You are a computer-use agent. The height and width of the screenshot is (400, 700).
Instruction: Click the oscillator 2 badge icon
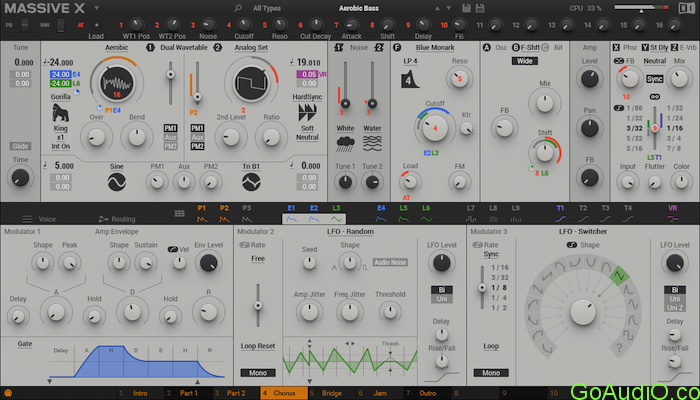click(x=217, y=47)
